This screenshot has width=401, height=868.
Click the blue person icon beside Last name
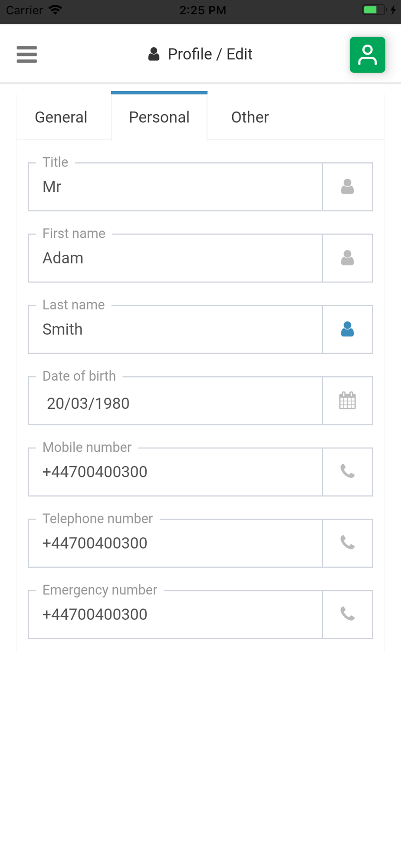point(347,329)
